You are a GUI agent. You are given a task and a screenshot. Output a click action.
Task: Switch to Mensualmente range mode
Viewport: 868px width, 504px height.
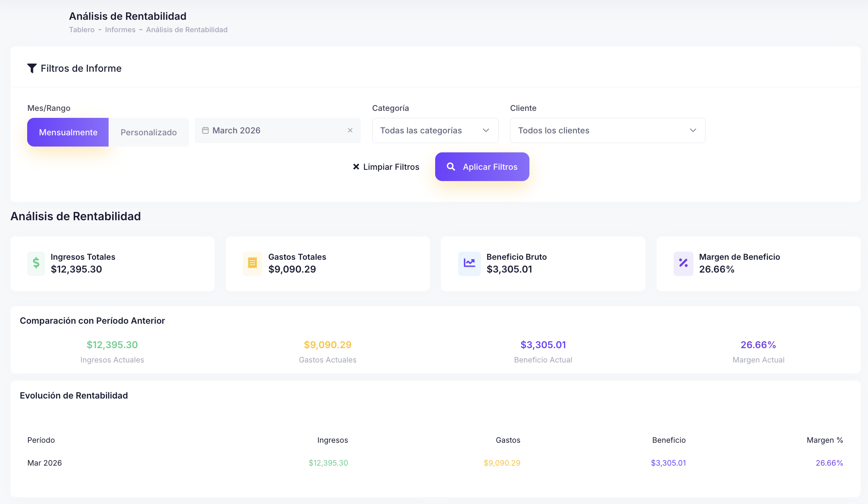click(68, 132)
